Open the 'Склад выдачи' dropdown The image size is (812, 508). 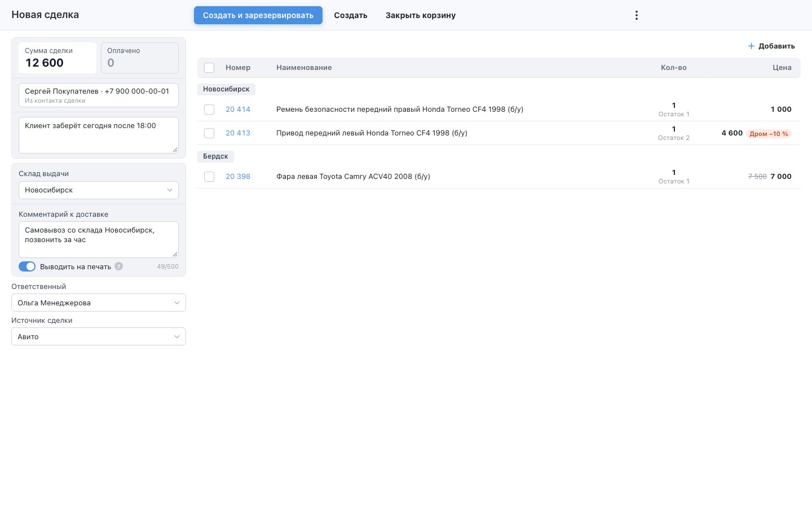click(x=99, y=190)
